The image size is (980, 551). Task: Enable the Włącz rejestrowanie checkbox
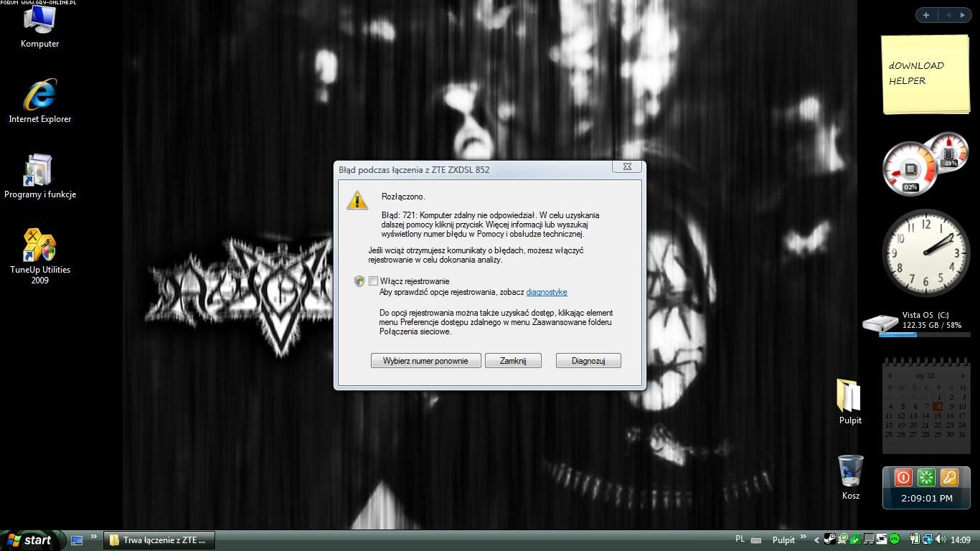(x=373, y=281)
